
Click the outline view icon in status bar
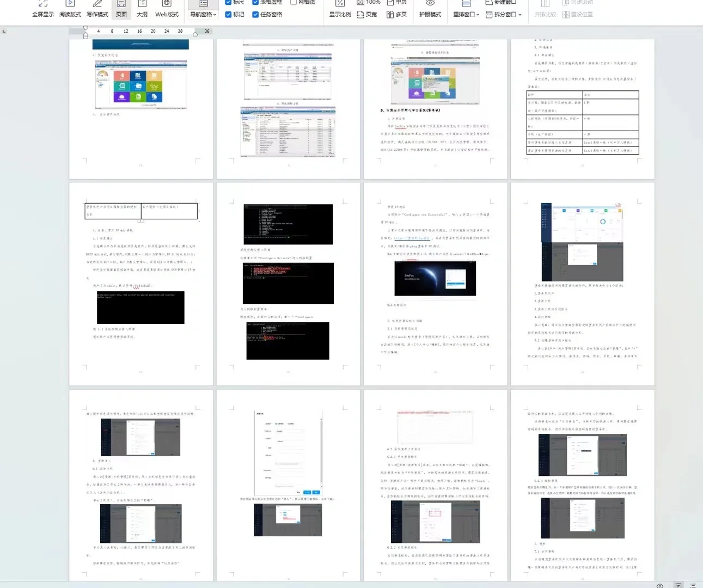point(693,585)
